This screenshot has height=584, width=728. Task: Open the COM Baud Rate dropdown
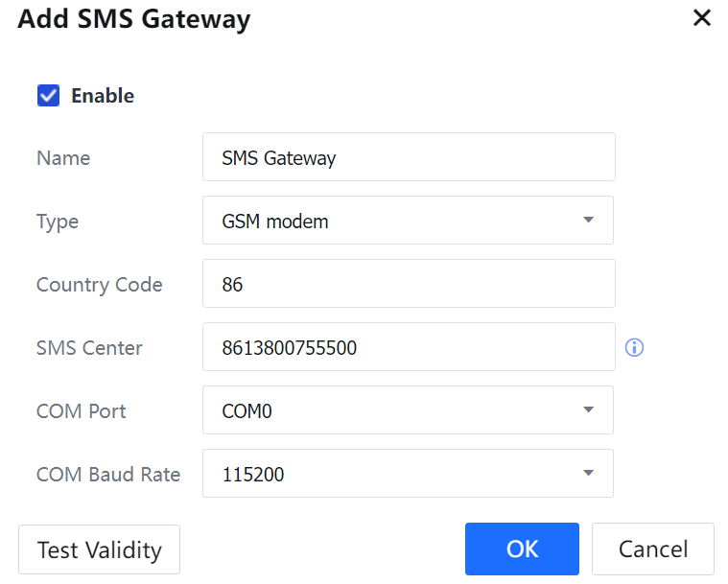(x=408, y=474)
